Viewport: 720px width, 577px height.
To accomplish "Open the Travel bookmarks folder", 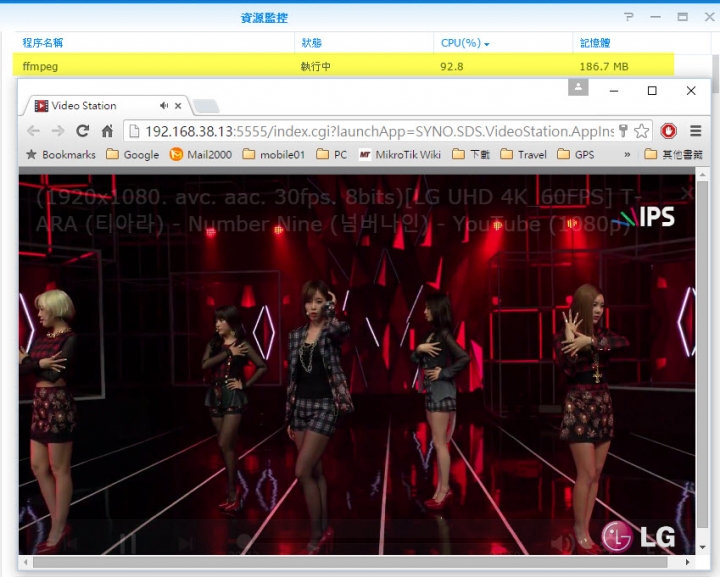I will (523, 155).
